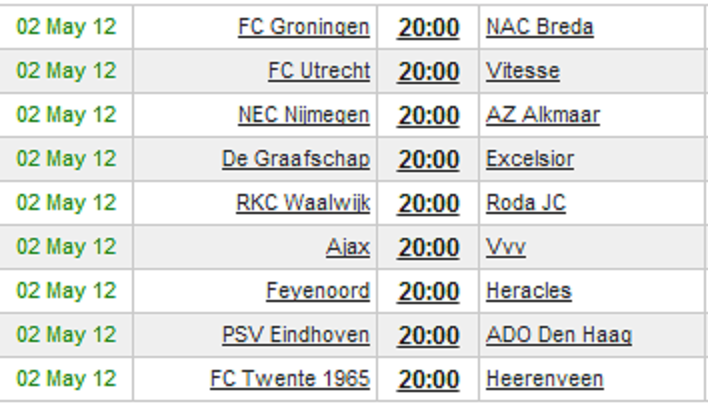This screenshot has width=708, height=404.
Task: Select the RKC Waalwijk link
Action: point(303,203)
